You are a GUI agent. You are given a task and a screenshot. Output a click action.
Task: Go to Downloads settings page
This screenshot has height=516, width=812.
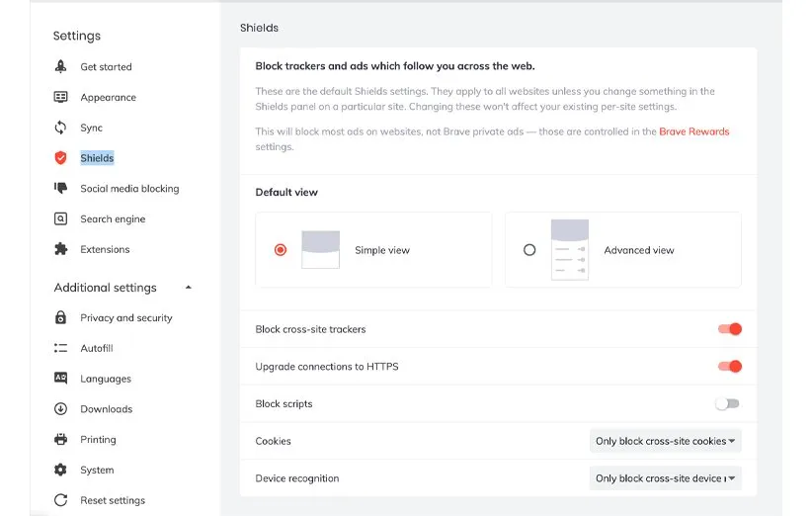tap(106, 409)
